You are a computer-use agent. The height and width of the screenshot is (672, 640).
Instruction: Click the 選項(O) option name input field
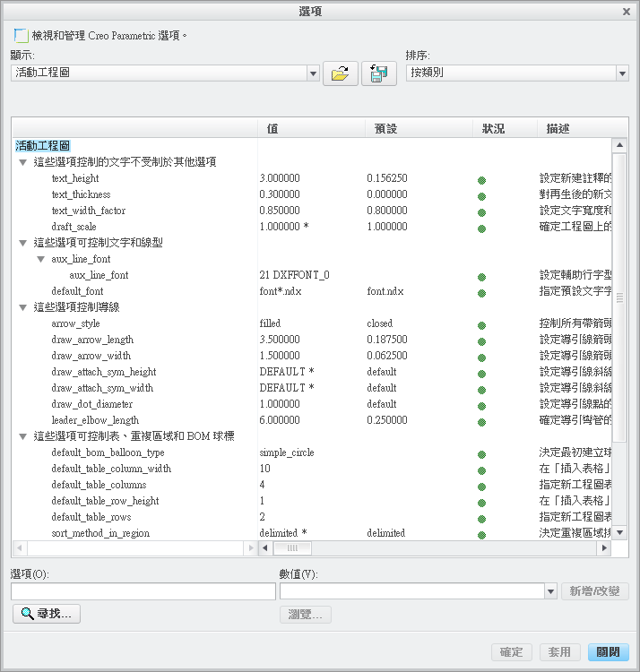pyautogui.click(x=143, y=591)
